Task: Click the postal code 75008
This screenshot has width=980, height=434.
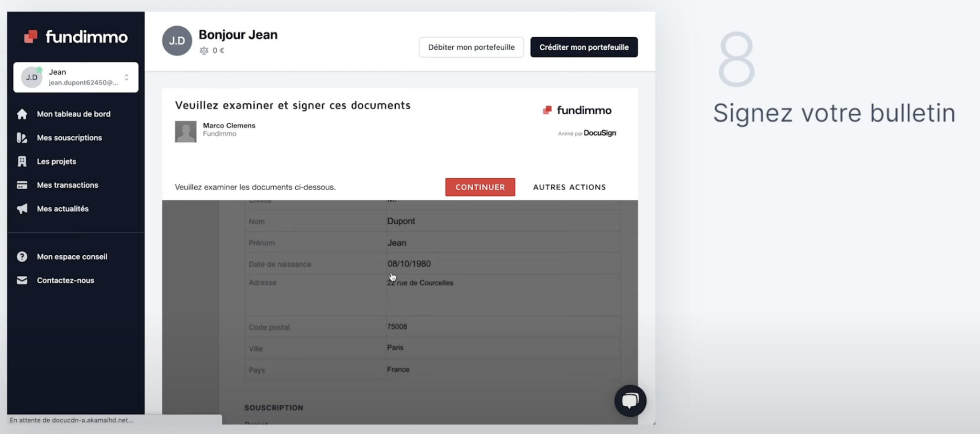Action: click(x=397, y=326)
